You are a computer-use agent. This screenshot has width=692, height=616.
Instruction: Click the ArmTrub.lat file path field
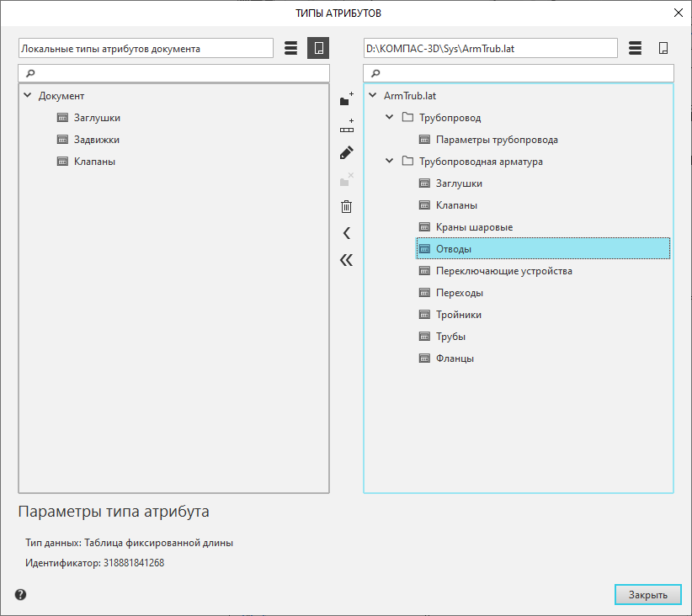[490, 48]
